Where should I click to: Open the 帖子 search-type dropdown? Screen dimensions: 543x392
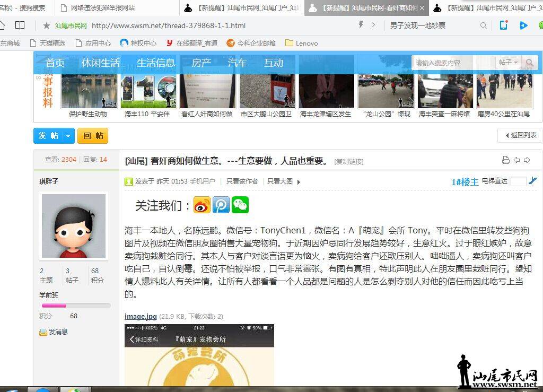click(x=508, y=63)
